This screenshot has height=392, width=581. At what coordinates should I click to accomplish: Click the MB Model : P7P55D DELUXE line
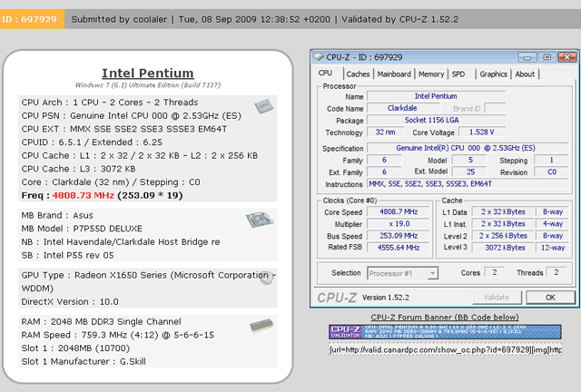82,229
